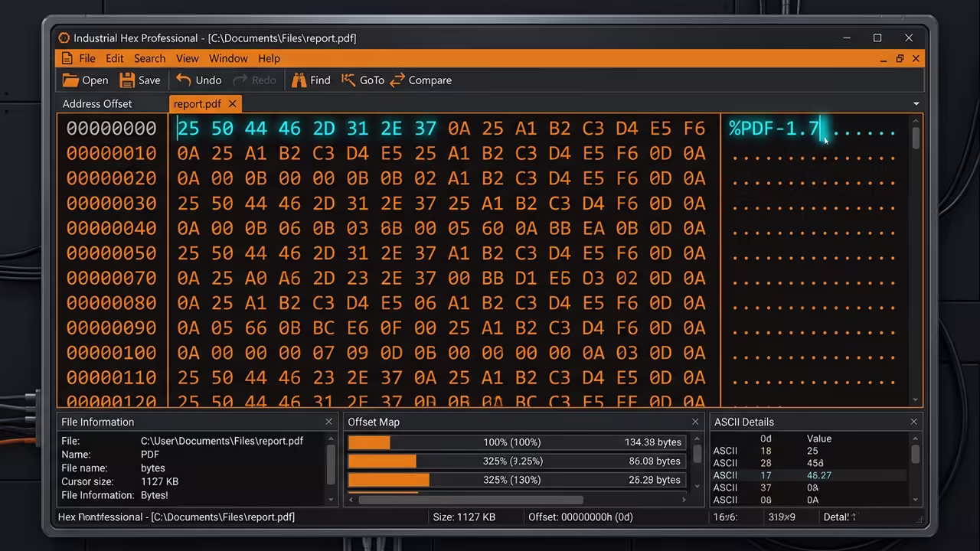Click the ASCII Details panel scrollbar
The height and width of the screenshot is (551, 980).
point(915,468)
